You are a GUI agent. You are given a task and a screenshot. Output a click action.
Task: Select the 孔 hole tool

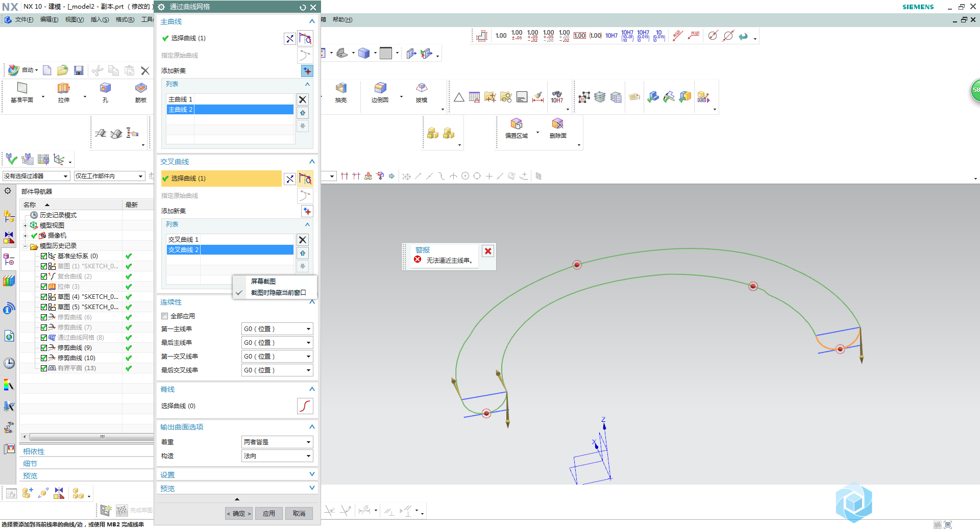105,92
